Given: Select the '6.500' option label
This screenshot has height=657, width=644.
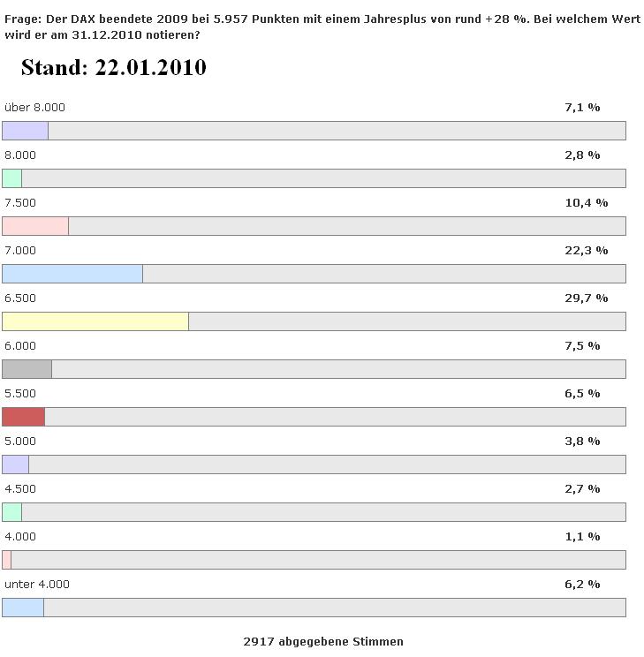Looking at the screenshot, I should [x=20, y=298].
